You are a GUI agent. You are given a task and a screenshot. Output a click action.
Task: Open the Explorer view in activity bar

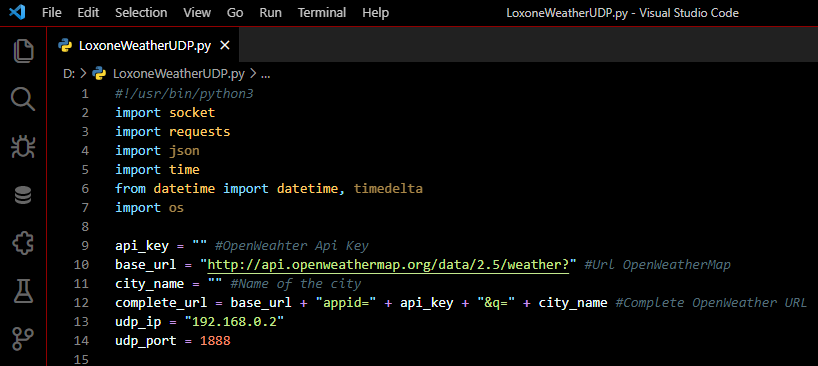tap(23, 51)
